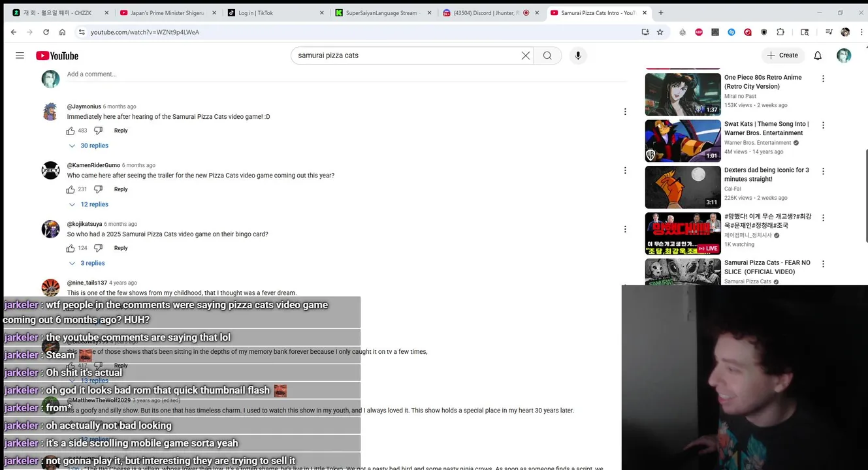Open more options for Dexters dad video
Screen dimensions: 868x470
tap(823, 171)
